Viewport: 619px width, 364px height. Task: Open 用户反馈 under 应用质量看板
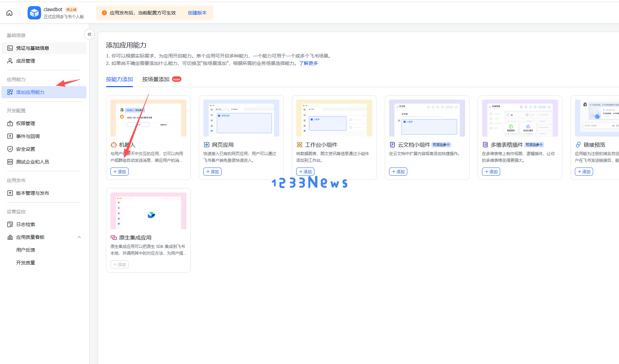pyautogui.click(x=26, y=250)
